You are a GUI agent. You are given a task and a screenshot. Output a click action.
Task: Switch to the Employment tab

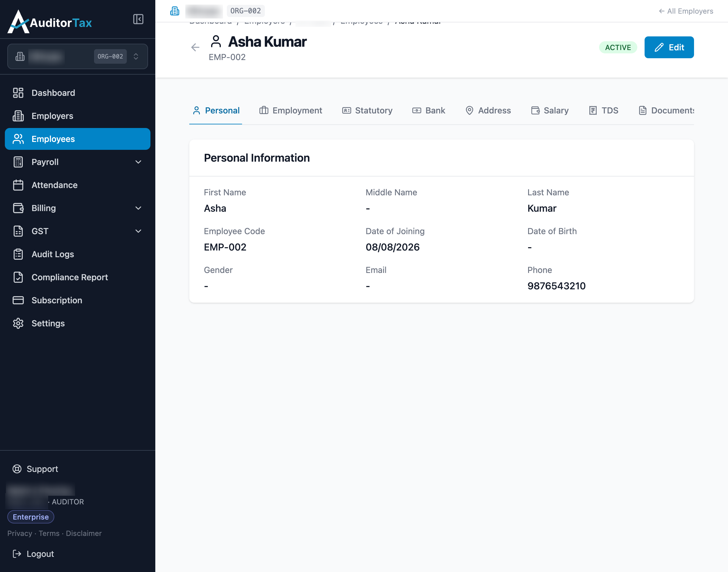pyautogui.click(x=291, y=110)
